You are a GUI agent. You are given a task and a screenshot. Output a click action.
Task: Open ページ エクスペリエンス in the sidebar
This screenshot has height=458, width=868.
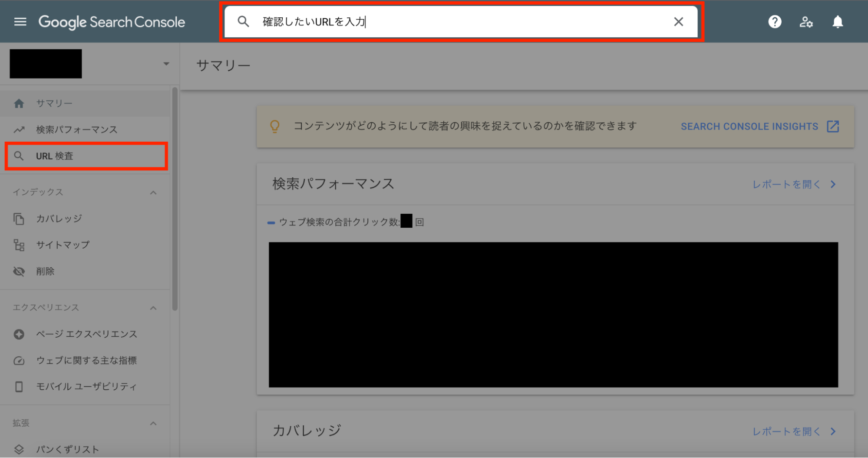[85, 334]
